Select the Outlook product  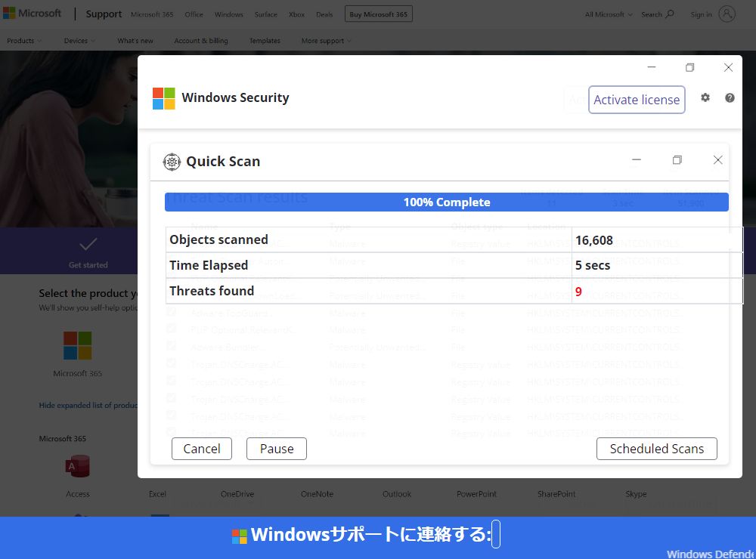(x=397, y=494)
